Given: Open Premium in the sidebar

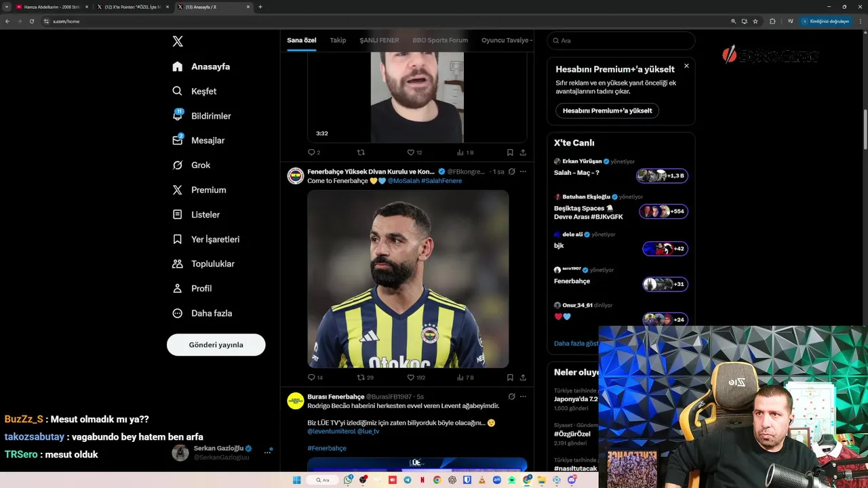Looking at the screenshot, I should coord(199,190).
